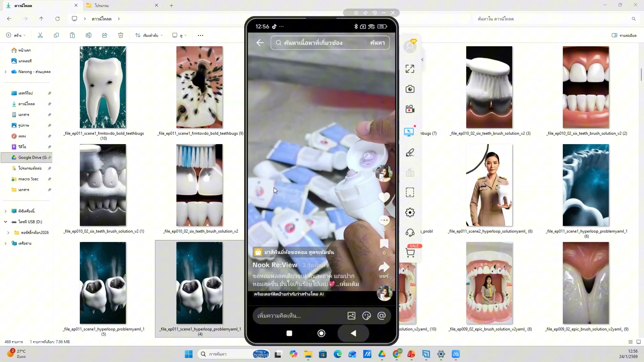Viewport: 644px width, 362px height.
Task: Start screen recording with the video camera icon
Action: click(410, 109)
